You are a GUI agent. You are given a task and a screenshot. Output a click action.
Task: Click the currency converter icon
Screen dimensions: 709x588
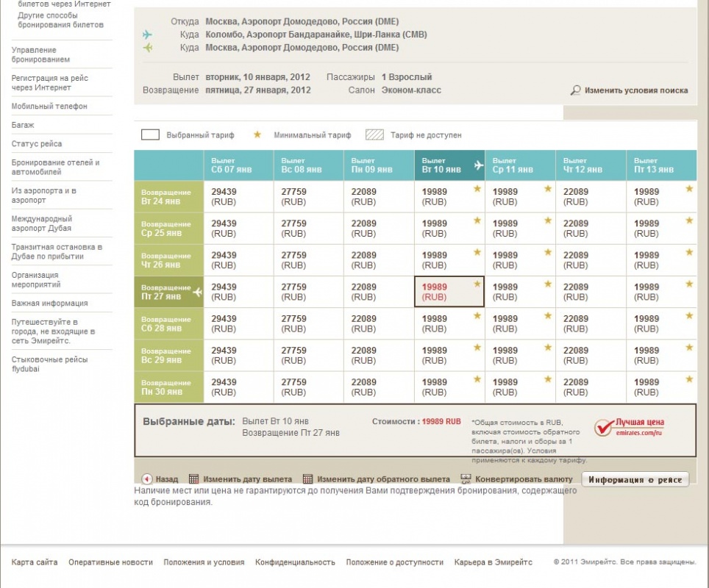click(466, 479)
